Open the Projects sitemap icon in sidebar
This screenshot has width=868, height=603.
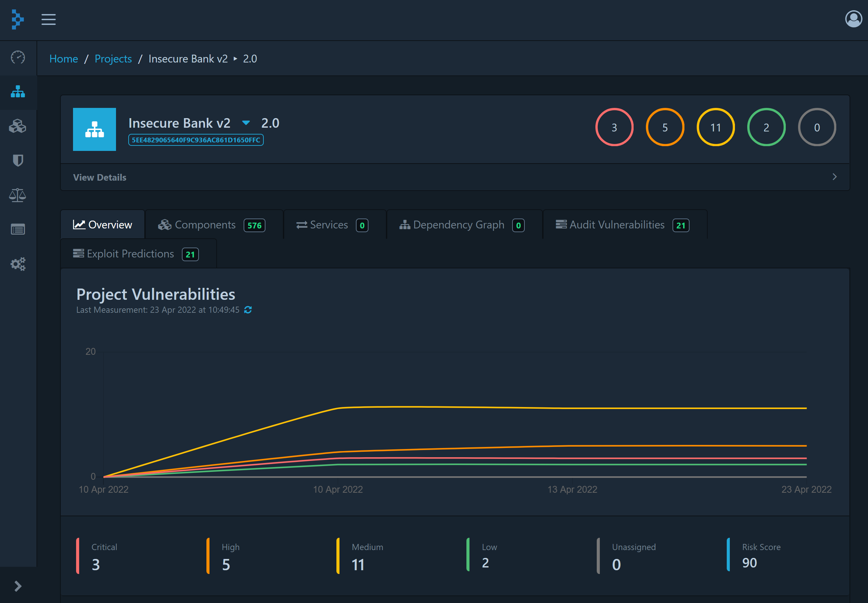tap(18, 92)
